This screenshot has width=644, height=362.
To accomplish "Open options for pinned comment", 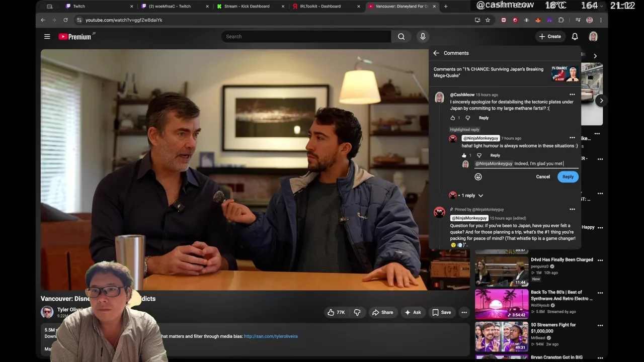I will coord(572,209).
